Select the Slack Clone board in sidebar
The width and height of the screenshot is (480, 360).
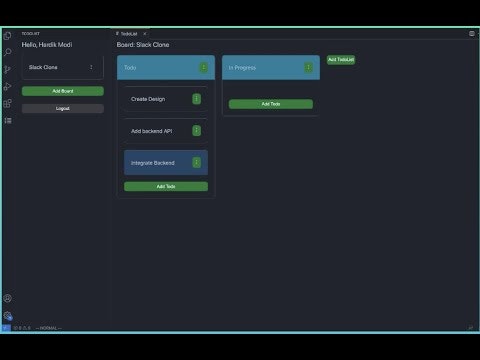pyautogui.click(x=63, y=67)
